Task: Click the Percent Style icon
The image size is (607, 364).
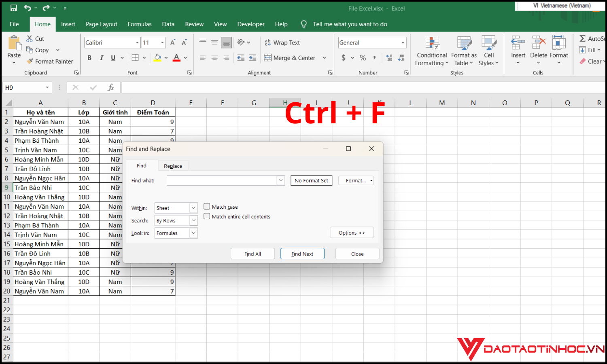Action: point(363,58)
